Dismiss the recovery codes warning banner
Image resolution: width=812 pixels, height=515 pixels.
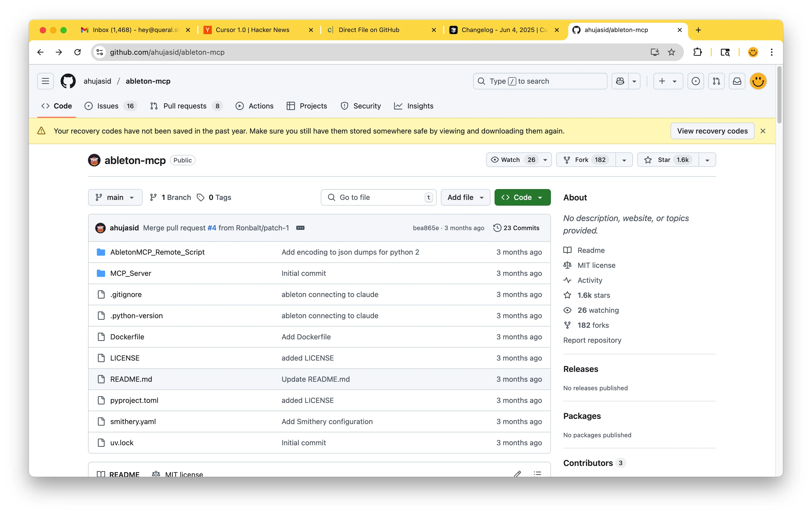pos(763,131)
